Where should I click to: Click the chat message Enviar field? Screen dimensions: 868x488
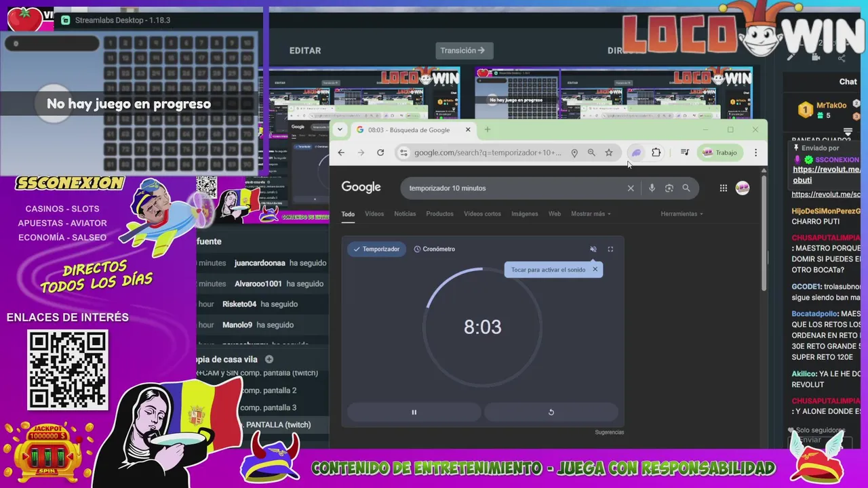point(820,441)
